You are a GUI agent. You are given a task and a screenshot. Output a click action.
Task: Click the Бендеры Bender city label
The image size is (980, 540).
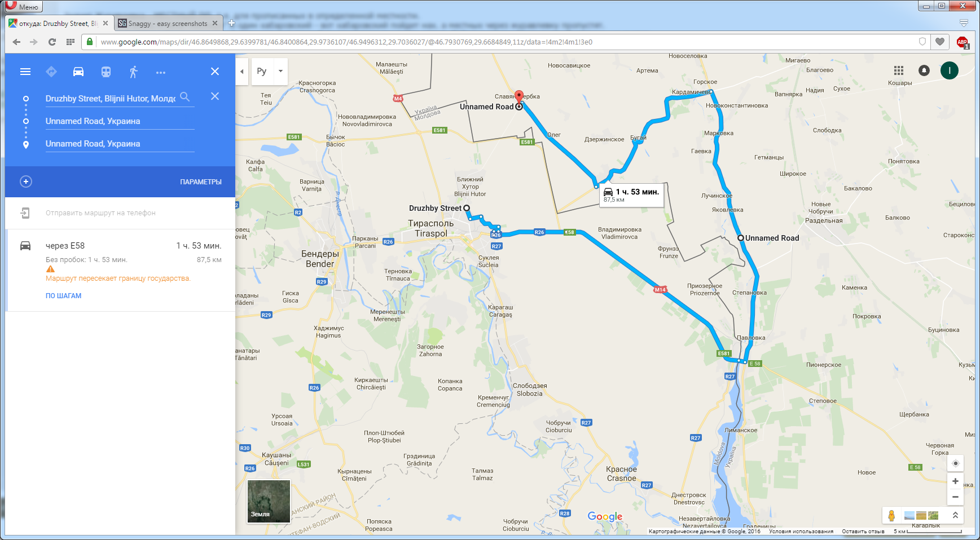tap(320, 259)
